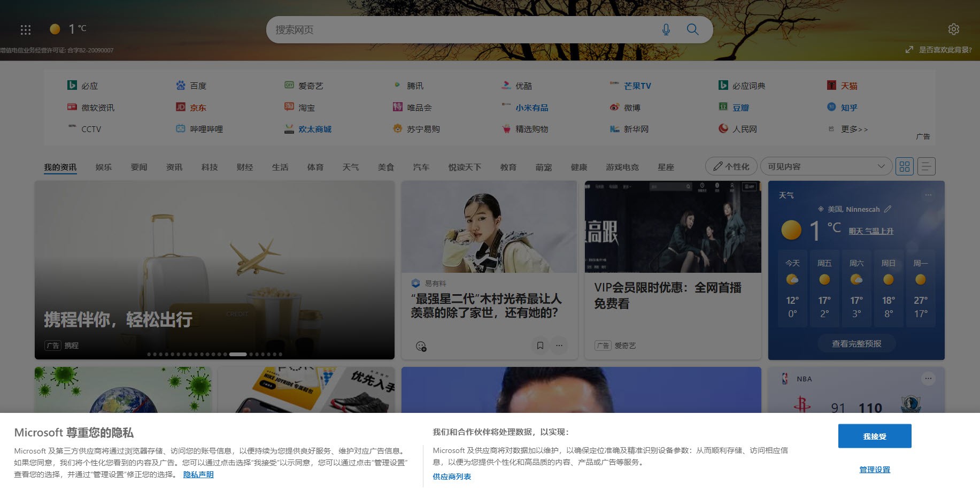Switch to the 游戏电竞 tab
The width and height of the screenshot is (980, 491).
(x=622, y=167)
